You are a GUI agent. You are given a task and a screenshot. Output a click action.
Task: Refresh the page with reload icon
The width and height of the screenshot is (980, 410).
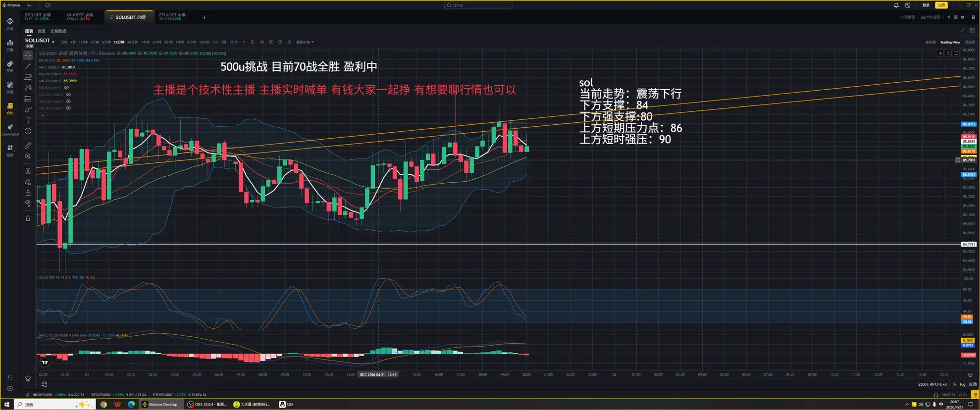pyautogui.click(x=48, y=5)
